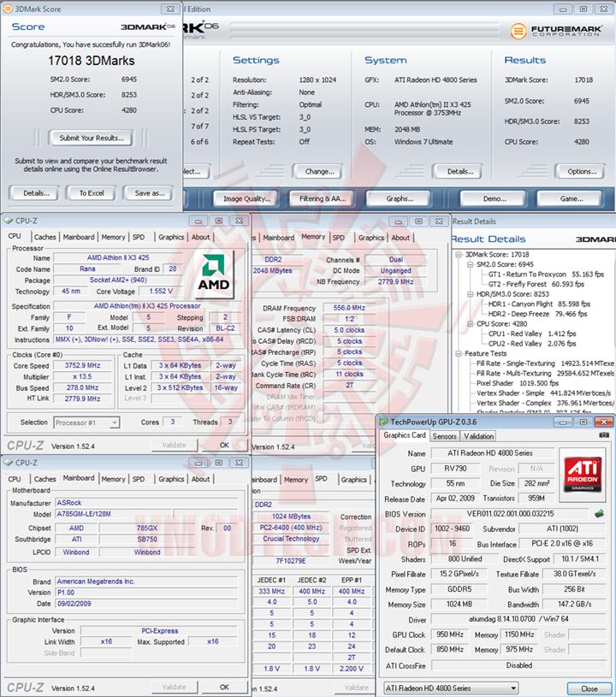
Task: Click the AMD logo in CPU-Z processor window
Action: pos(214,276)
